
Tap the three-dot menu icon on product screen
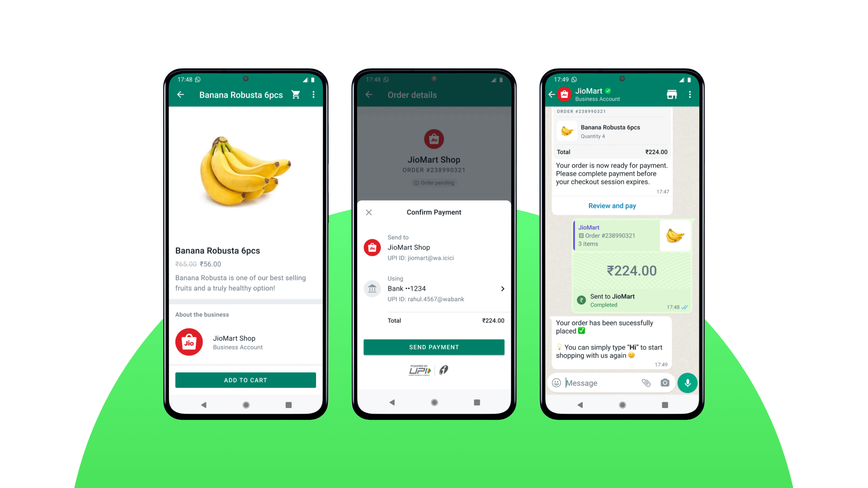(314, 95)
